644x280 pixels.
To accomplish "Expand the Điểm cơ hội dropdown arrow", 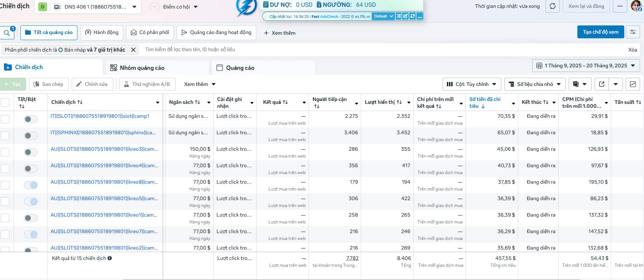I will coord(196,7).
